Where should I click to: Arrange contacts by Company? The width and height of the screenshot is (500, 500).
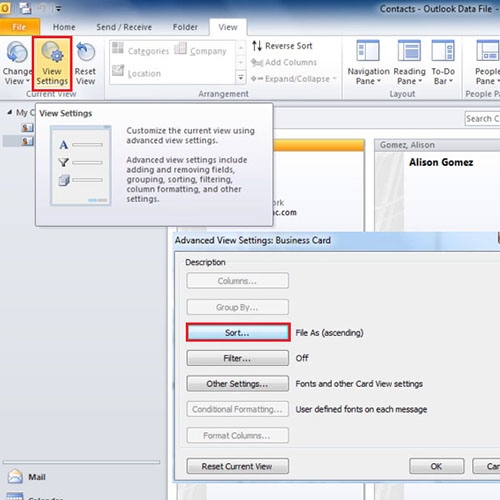tap(200, 50)
